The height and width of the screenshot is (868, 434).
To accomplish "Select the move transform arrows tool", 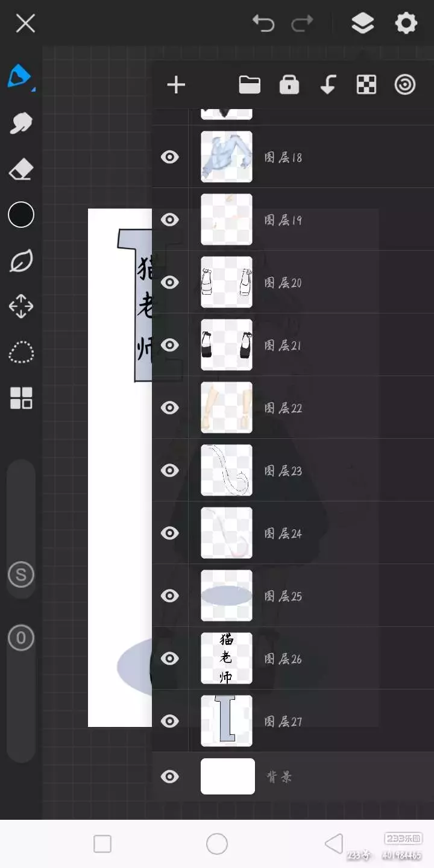I will coord(21,307).
